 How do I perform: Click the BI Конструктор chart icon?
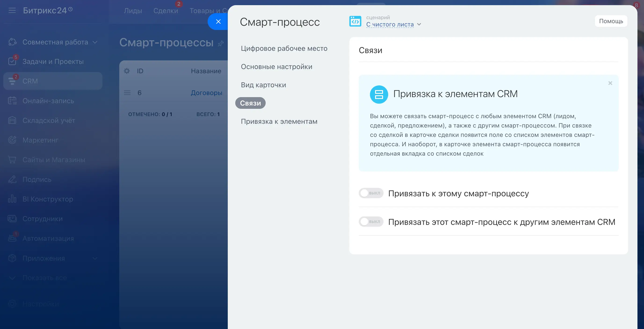12,199
